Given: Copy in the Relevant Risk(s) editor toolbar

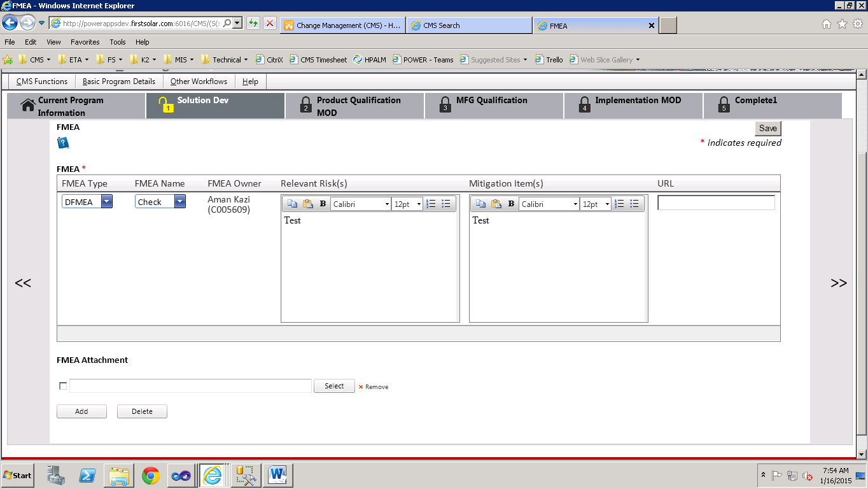Looking at the screenshot, I should click(292, 204).
